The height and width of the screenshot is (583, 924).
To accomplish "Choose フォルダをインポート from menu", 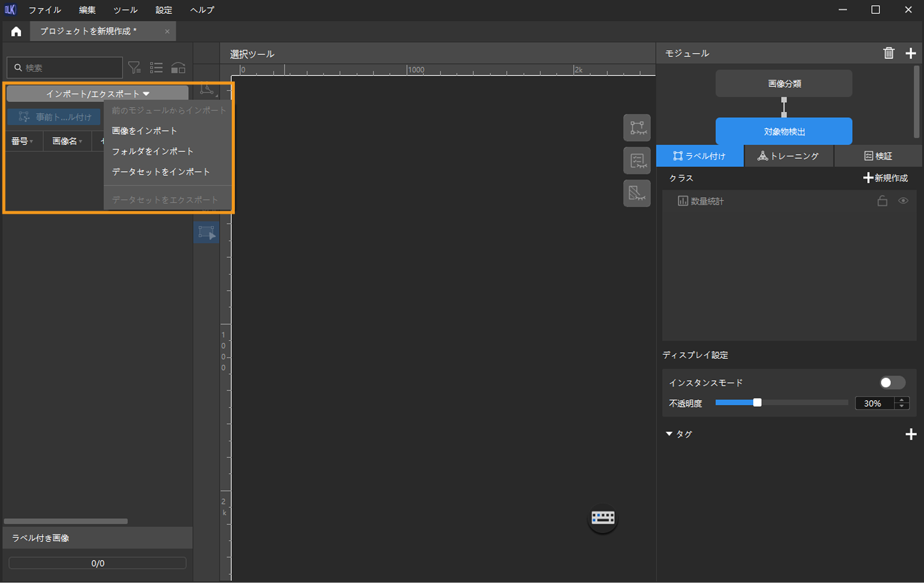I will (152, 151).
